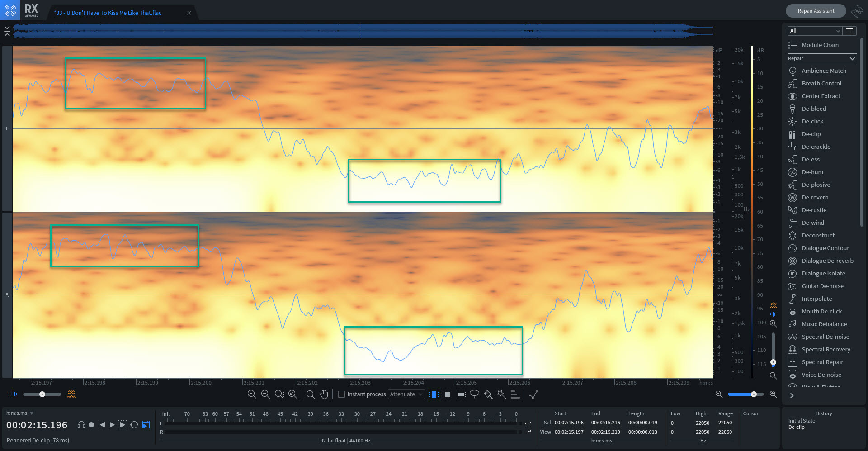Open the Spectral Repair module
868x451 pixels.
[x=822, y=362]
